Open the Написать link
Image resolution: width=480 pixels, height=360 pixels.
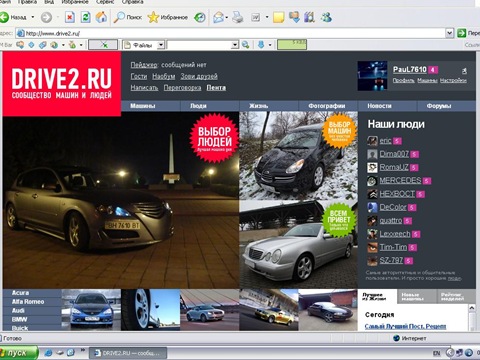pos(144,88)
